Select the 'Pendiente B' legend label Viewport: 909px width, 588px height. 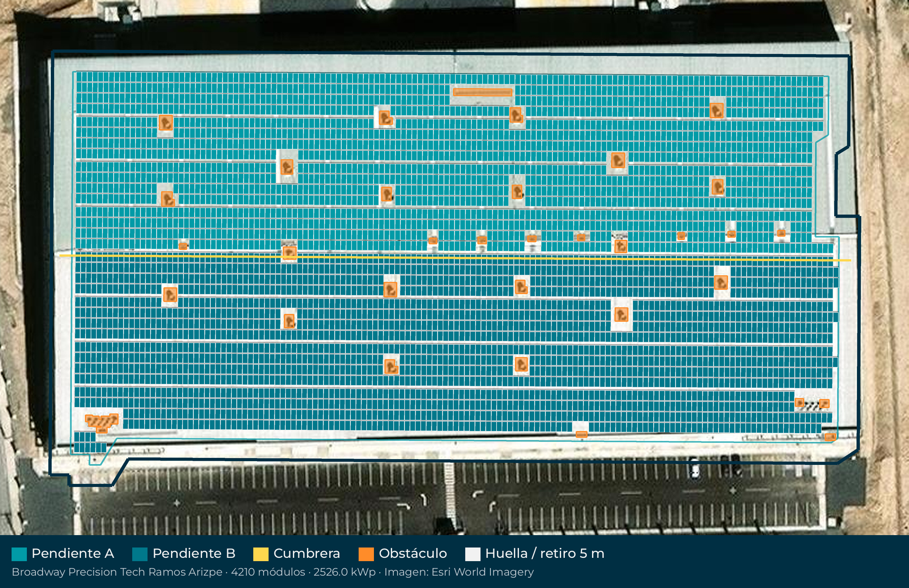(x=194, y=553)
